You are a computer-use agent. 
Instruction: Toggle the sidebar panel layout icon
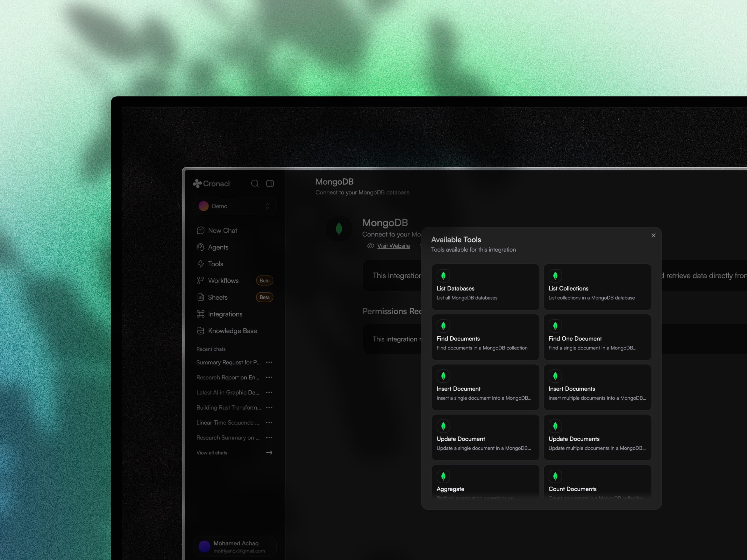(x=270, y=184)
